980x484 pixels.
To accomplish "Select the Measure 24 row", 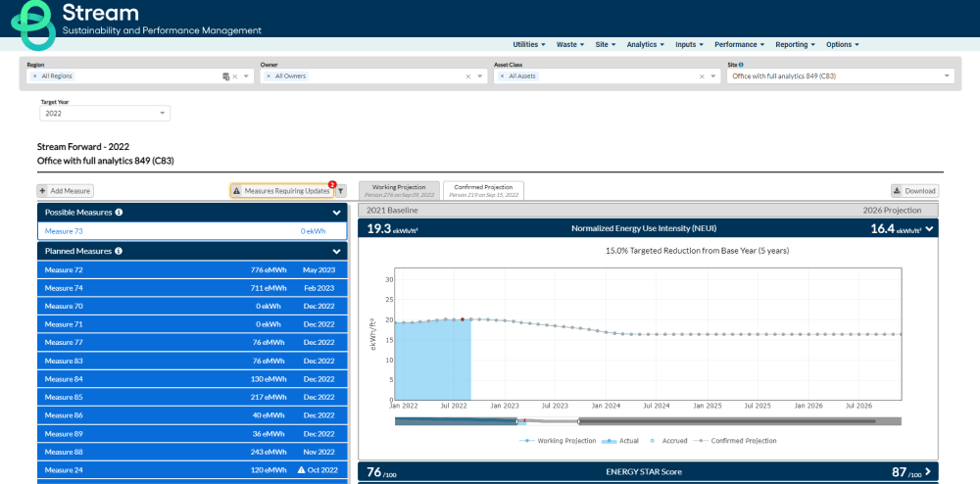I will (x=192, y=470).
